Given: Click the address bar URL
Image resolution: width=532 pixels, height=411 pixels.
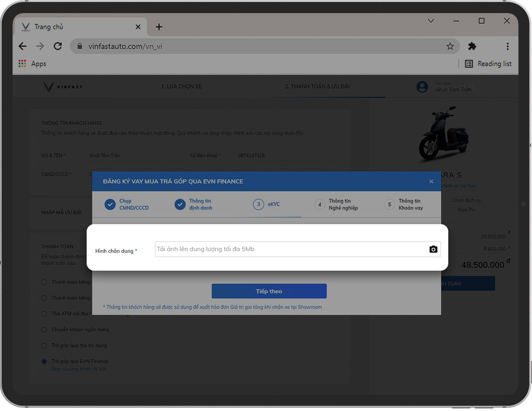Looking at the screenshot, I should [x=125, y=47].
